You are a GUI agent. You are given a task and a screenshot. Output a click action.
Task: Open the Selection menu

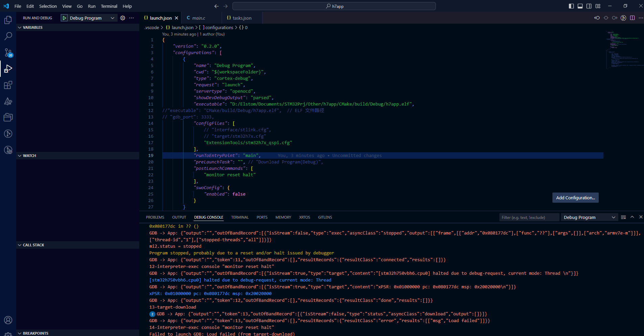pos(48,6)
